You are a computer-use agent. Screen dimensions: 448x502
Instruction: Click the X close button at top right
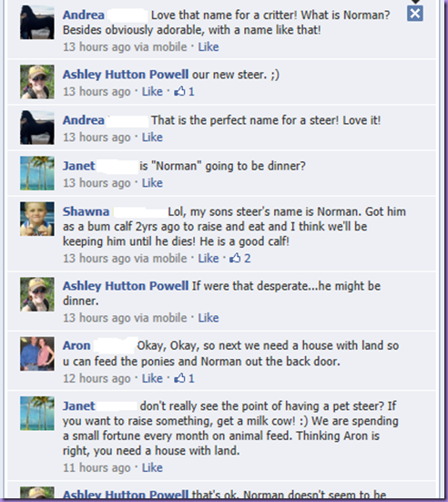tap(415, 14)
